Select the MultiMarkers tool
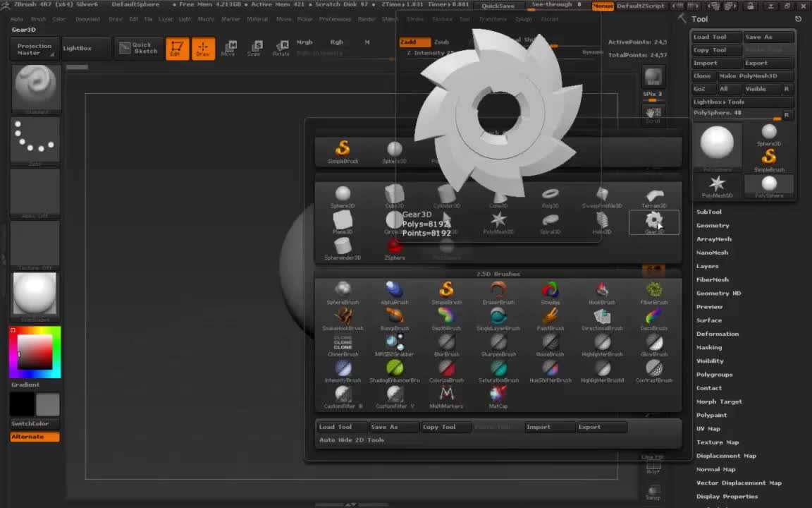The height and width of the screenshot is (508, 812). pos(446,397)
